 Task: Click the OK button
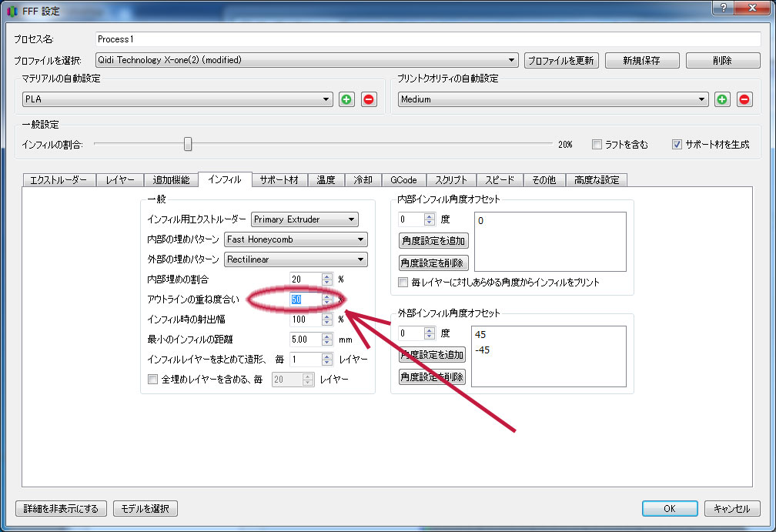tap(670, 509)
